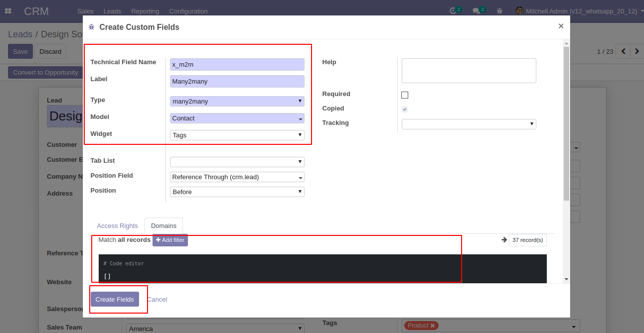
Task: Go to previous record arrow
Action: pyautogui.click(x=623, y=51)
